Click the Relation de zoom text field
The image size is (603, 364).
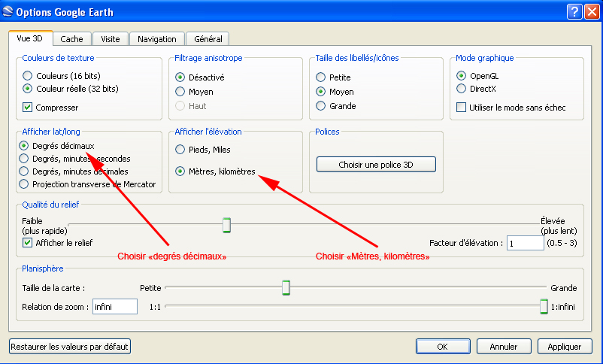[115, 307]
